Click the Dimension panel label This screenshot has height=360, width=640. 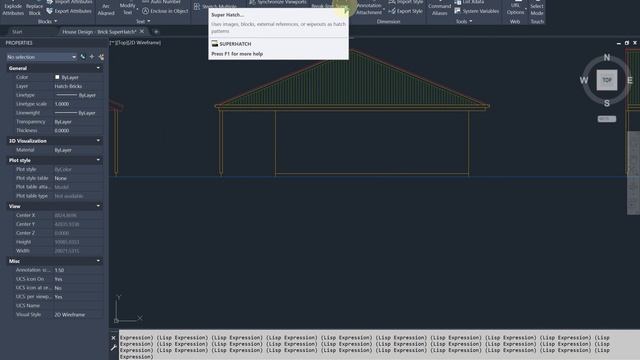[x=389, y=21]
